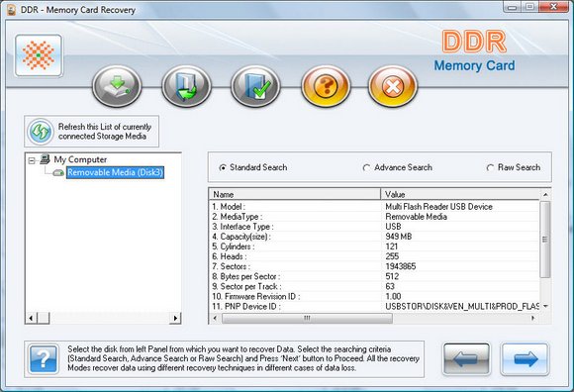Click the details list horizontal scrollbar thumb
Screen dimensions: 574x392
(x=307, y=318)
